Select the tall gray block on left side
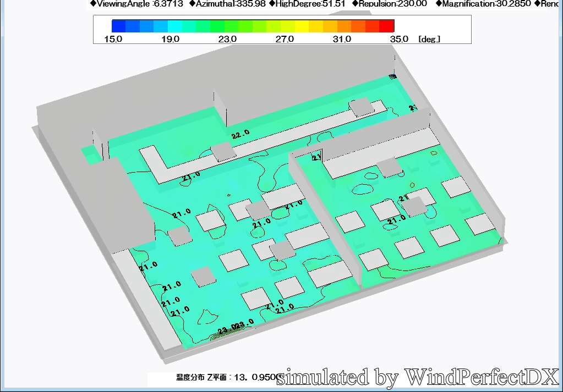Image resolution: width=563 pixels, height=392 pixels. [x=124, y=203]
